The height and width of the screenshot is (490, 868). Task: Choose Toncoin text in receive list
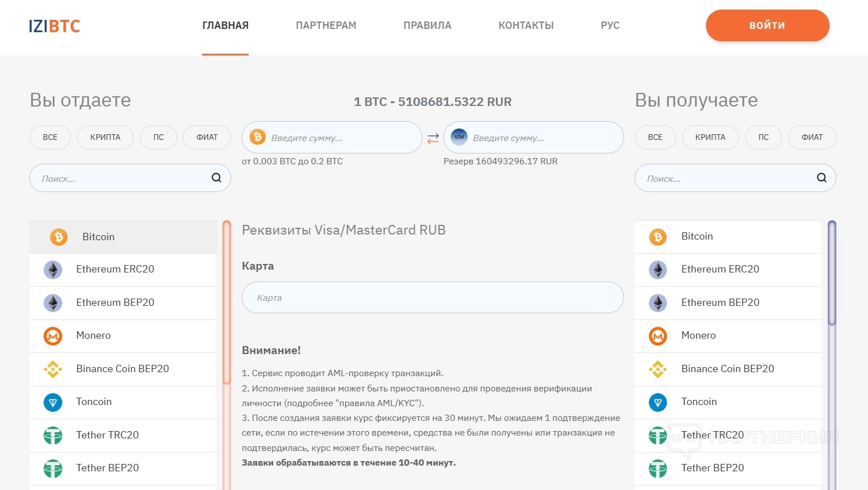(699, 402)
